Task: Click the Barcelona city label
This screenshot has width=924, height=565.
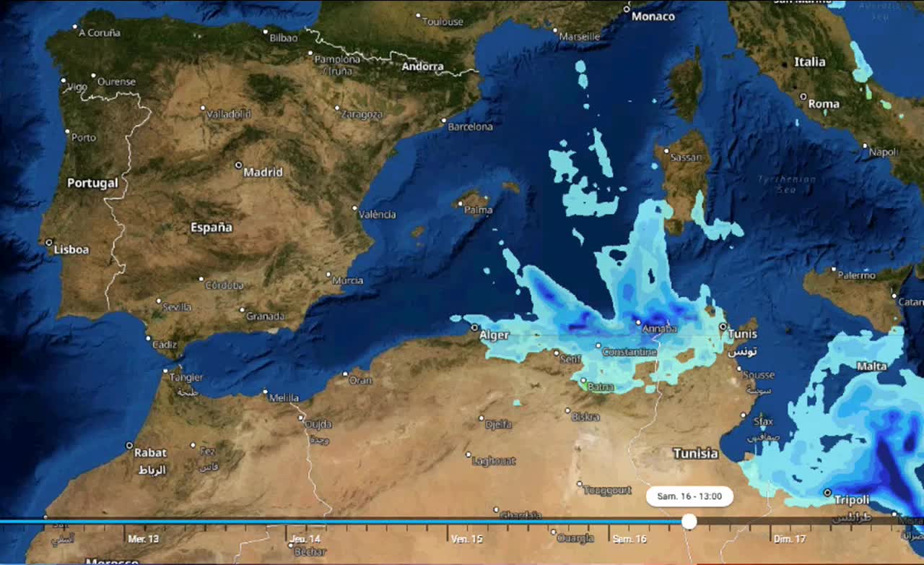Action: click(x=471, y=126)
